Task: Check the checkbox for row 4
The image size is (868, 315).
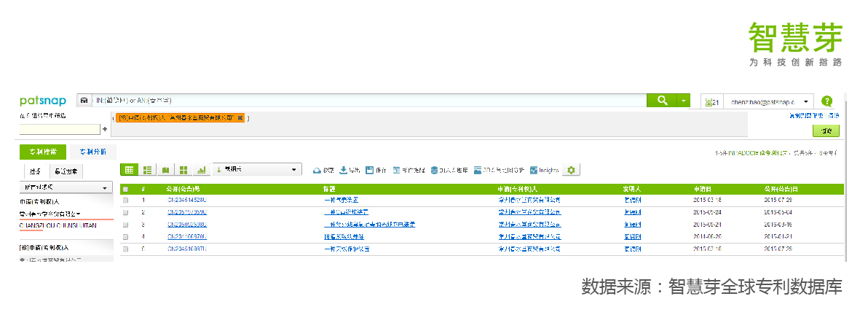Action: click(125, 237)
